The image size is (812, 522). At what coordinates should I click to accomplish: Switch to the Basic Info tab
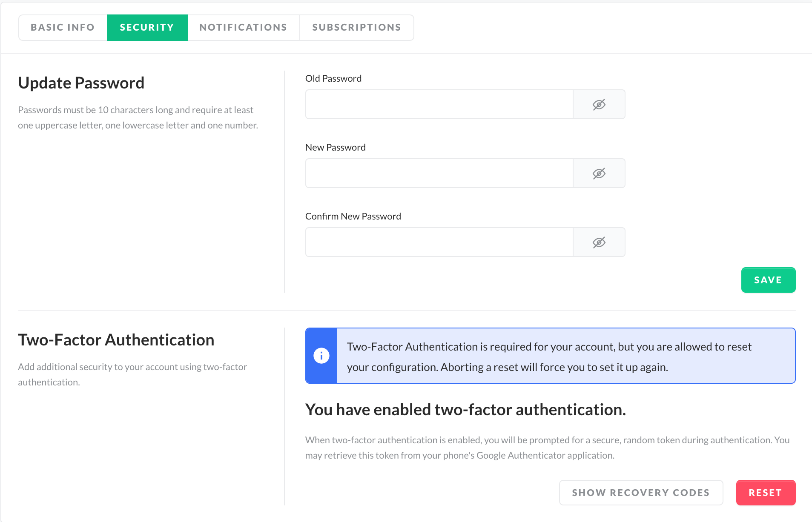63,28
